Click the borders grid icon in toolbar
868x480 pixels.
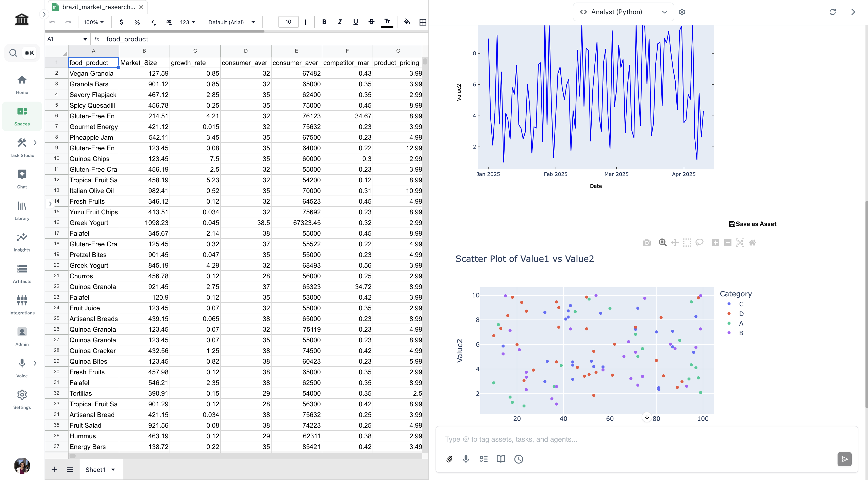[423, 22]
